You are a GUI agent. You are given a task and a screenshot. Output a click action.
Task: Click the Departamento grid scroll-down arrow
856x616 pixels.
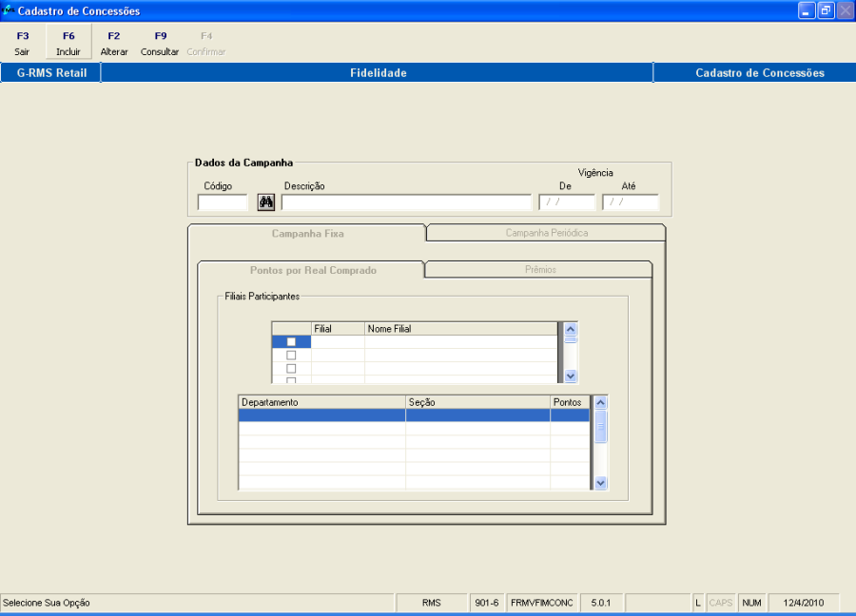click(x=600, y=483)
